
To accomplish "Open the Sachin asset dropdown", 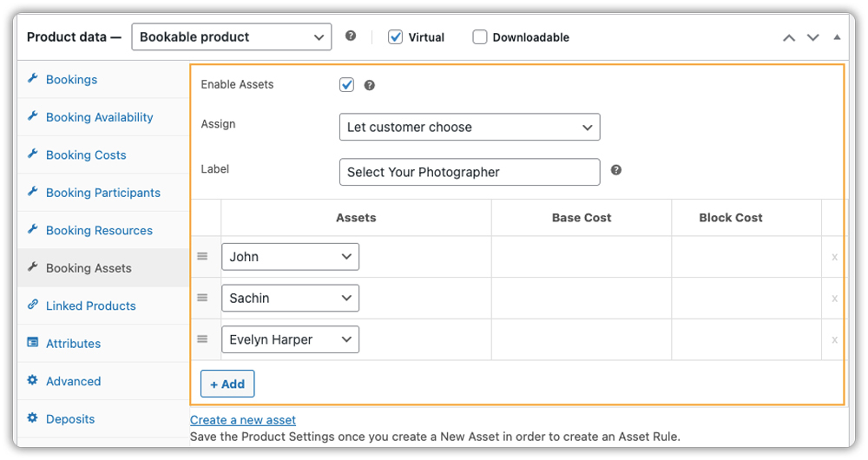I will pyautogui.click(x=290, y=298).
